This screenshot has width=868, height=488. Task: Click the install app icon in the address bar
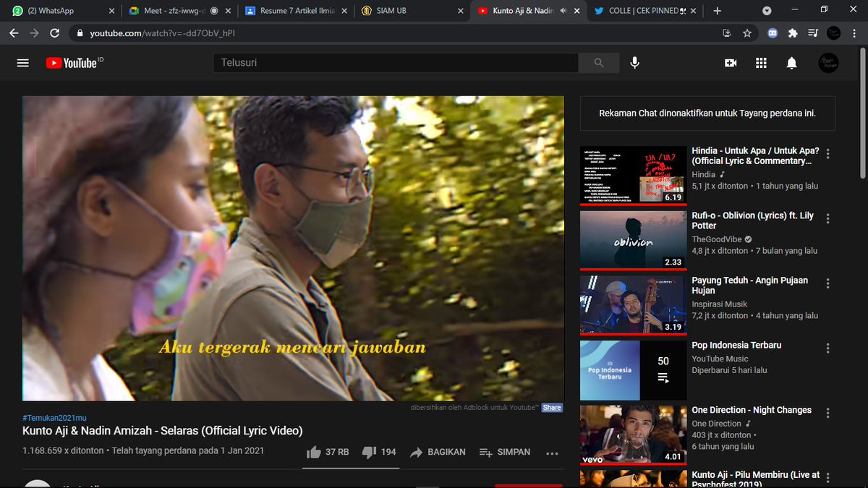tap(727, 33)
